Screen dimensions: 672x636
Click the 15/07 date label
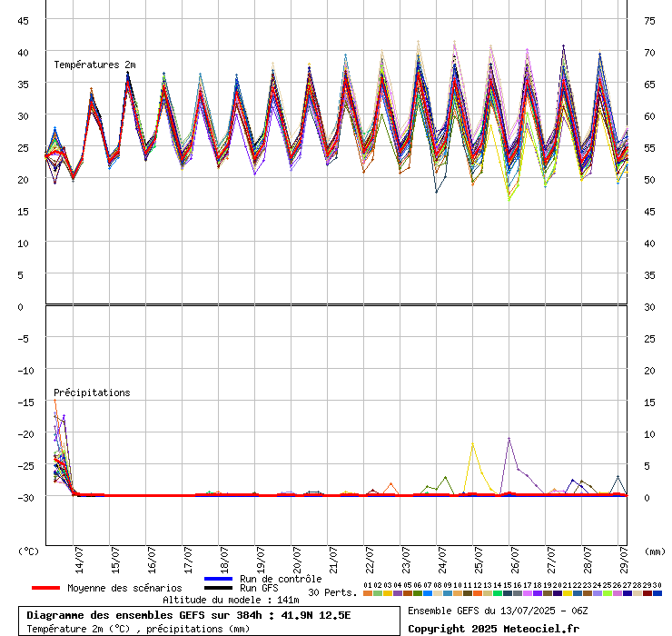[115, 560]
